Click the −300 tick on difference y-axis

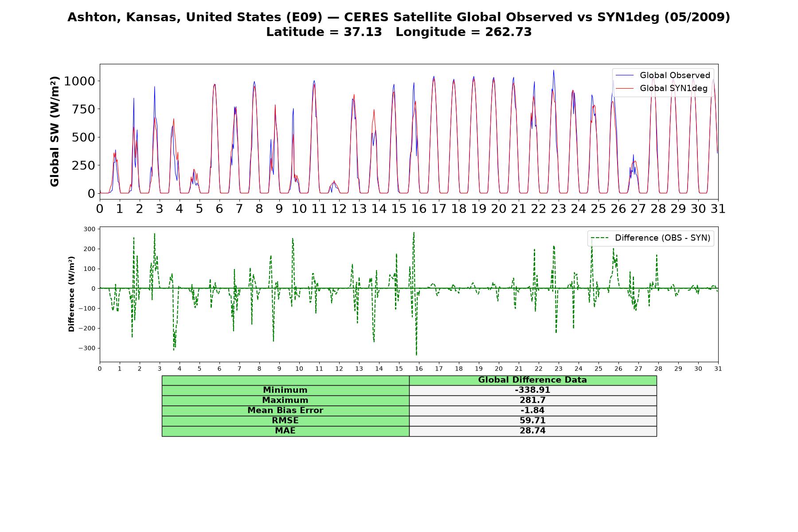click(x=87, y=348)
